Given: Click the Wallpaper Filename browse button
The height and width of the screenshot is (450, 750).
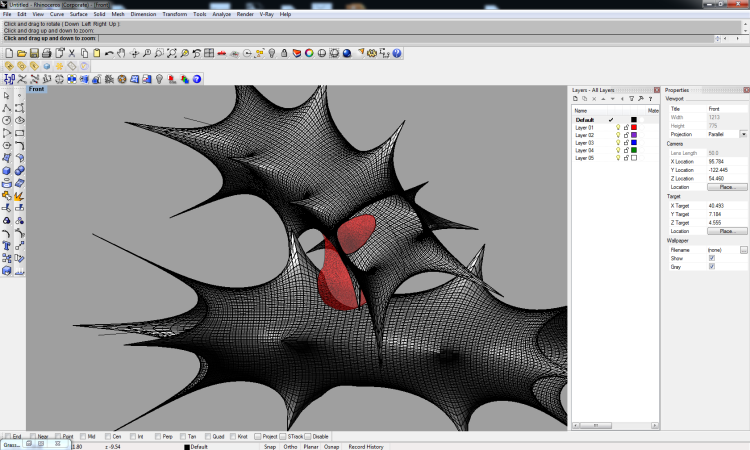Looking at the screenshot, I should (x=743, y=249).
